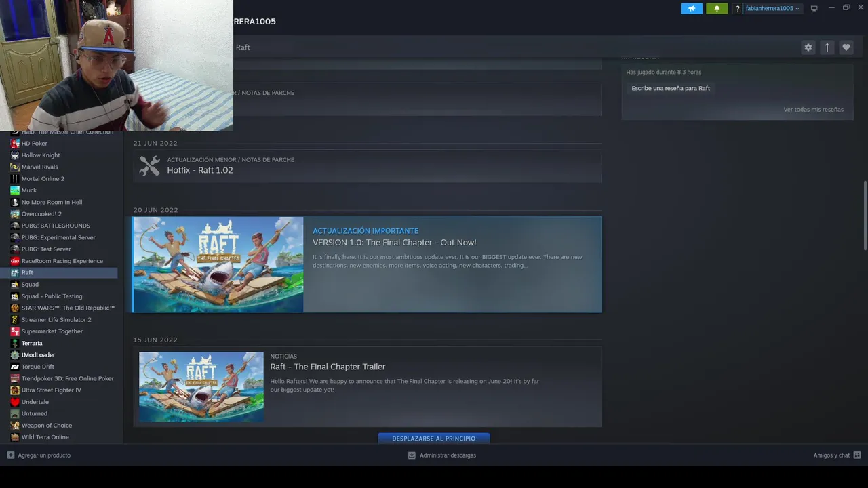
Task: Open Raft game settings gear
Action: click(x=808, y=47)
